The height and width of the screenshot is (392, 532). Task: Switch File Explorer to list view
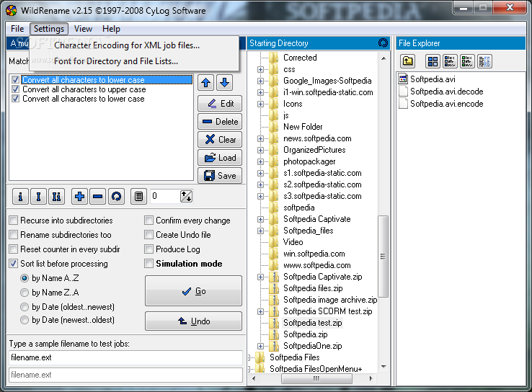[x=467, y=61]
